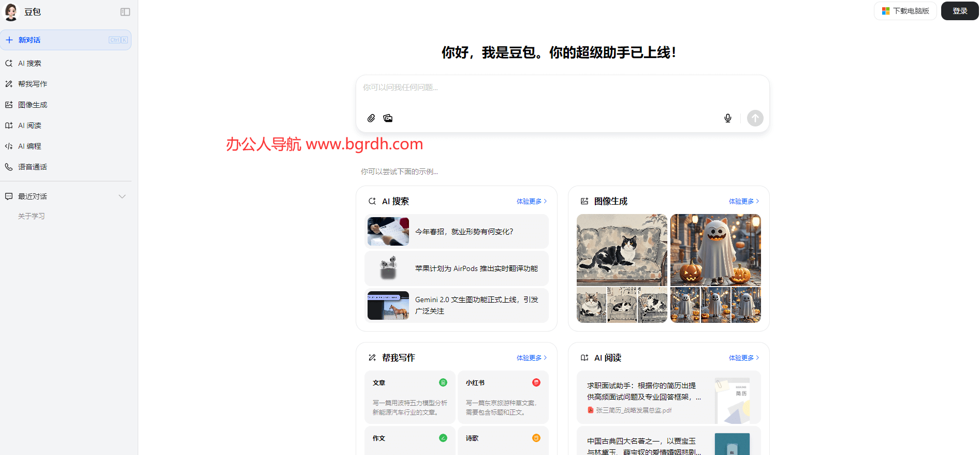Image resolution: width=980 pixels, height=455 pixels.
Task: Click the AI 编程 code icon in sidebar
Action: (9, 146)
